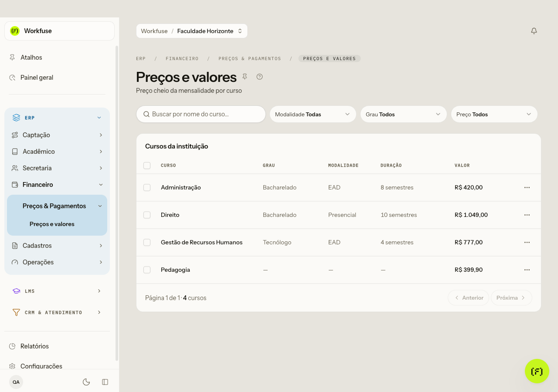Image resolution: width=558 pixels, height=392 pixels.
Task: Open Relatórios in the sidebar
Action: click(x=57, y=346)
